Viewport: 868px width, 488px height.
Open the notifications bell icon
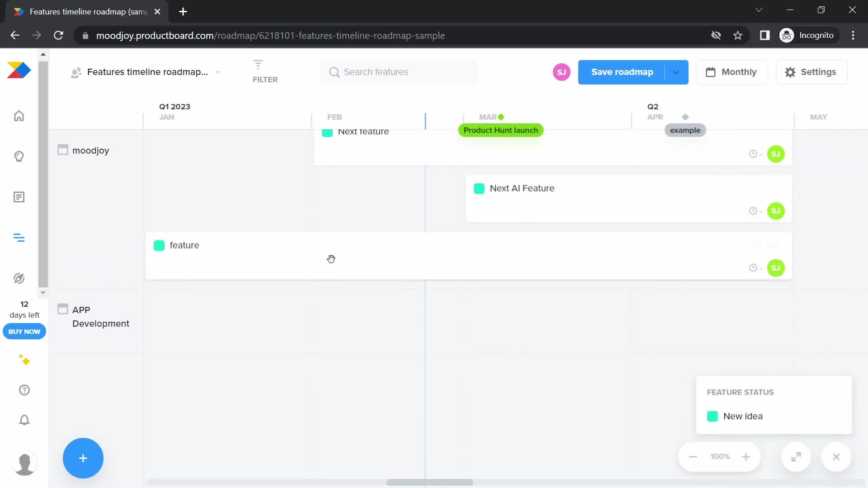(24, 420)
